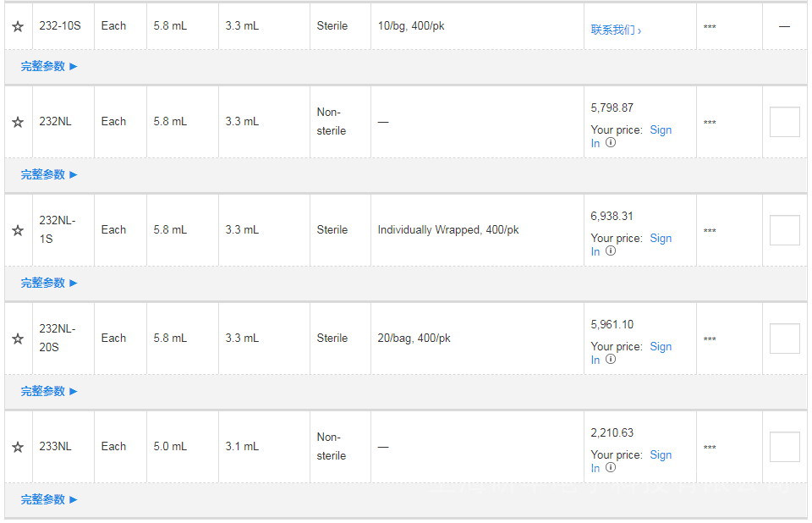
Task: Click quantity input for 233NL
Action: (x=784, y=447)
